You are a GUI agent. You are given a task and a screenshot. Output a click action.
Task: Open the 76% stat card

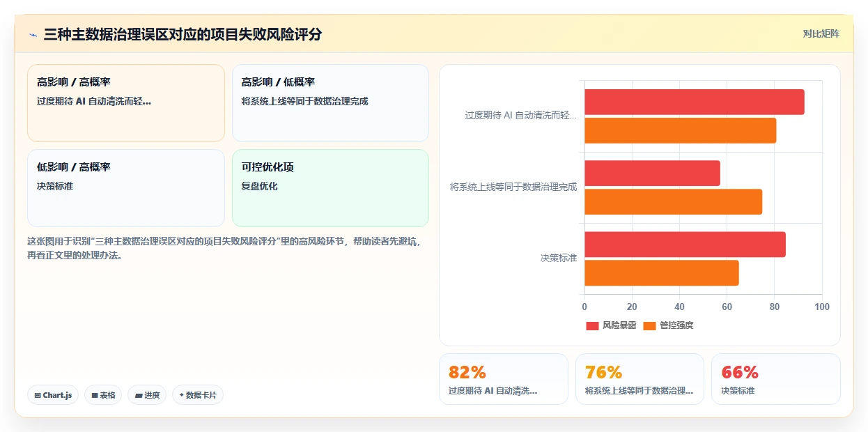(640, 379)
